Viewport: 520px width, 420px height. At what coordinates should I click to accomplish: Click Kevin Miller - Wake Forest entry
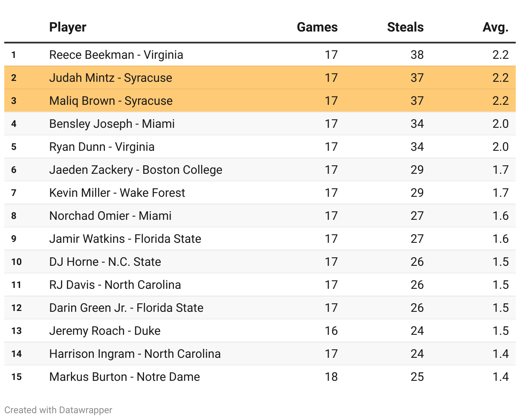(x=117, y=193)
